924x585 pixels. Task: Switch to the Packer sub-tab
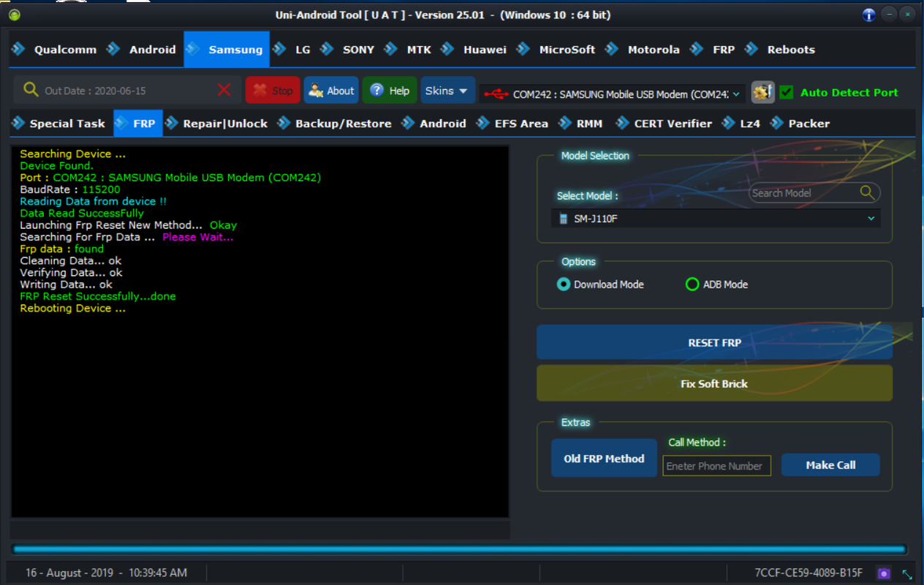[x=800, y=124]
